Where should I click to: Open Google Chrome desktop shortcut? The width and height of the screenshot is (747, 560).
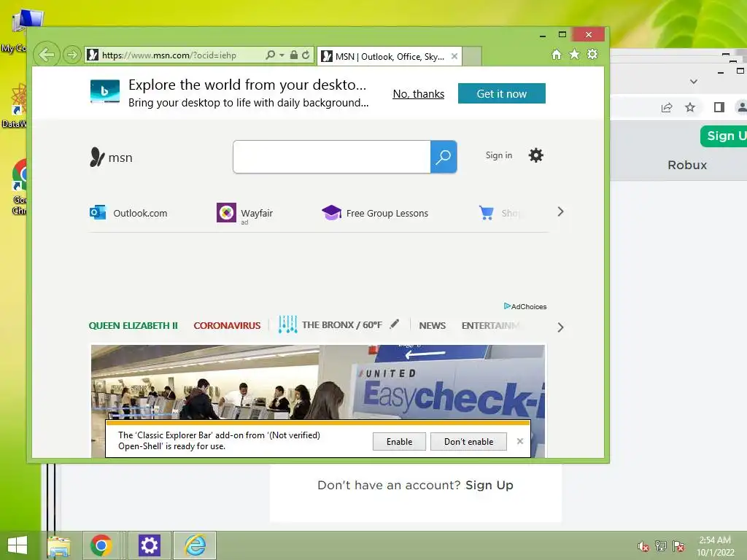[x=19, y=187]
